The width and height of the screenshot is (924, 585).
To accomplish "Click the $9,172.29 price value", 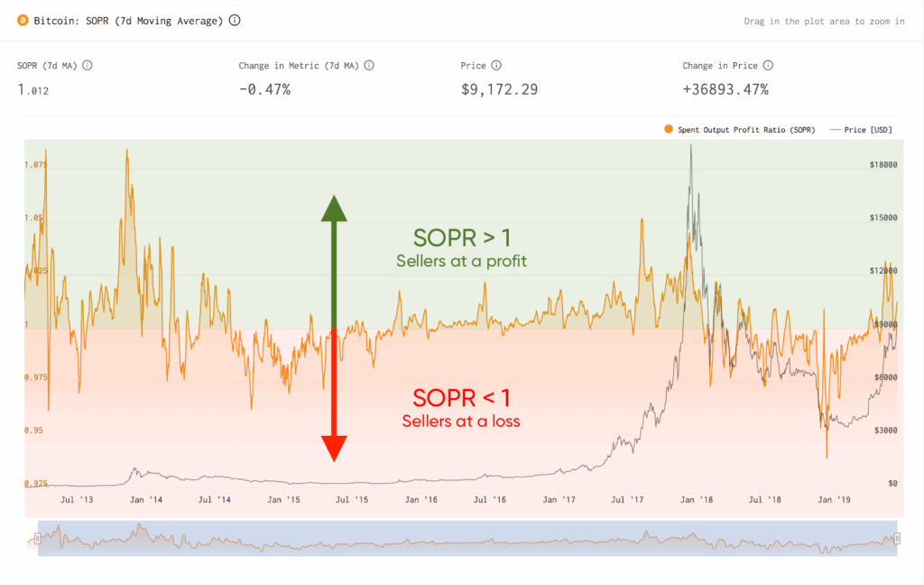I will [x=499, y=89].
